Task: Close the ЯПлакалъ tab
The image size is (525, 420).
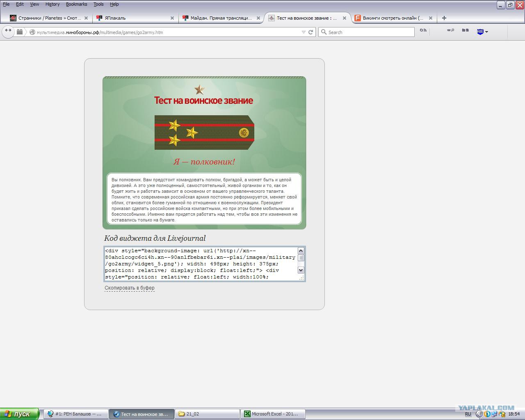Action: (x=172, y=18)
